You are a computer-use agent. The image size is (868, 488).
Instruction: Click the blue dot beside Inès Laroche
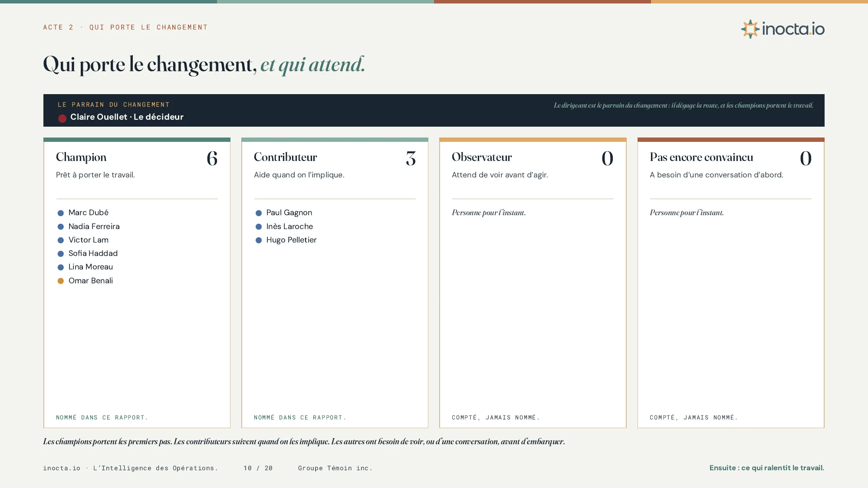click(x=259, y=227)
